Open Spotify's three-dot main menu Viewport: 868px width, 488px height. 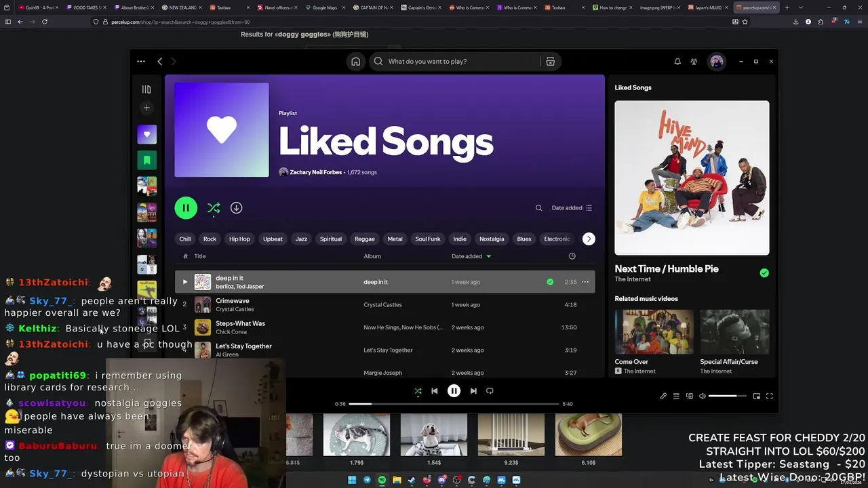coord(141,61)
